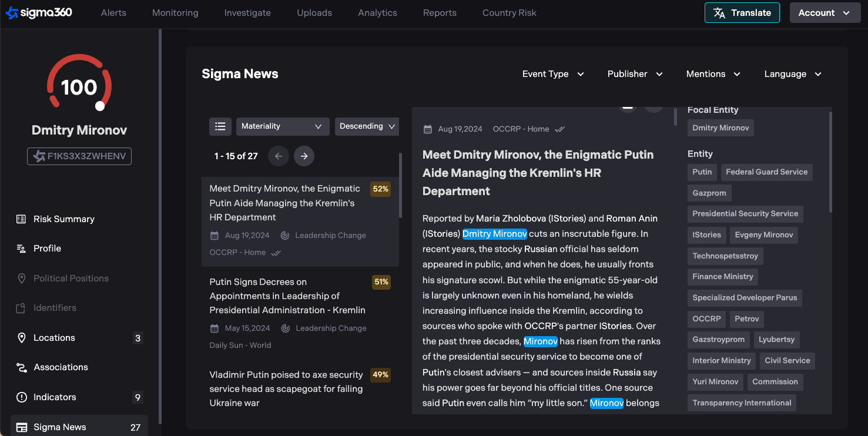Click the list view icon button
The width and height of the screenshot is (868, 436).
(x=220, y=126)
